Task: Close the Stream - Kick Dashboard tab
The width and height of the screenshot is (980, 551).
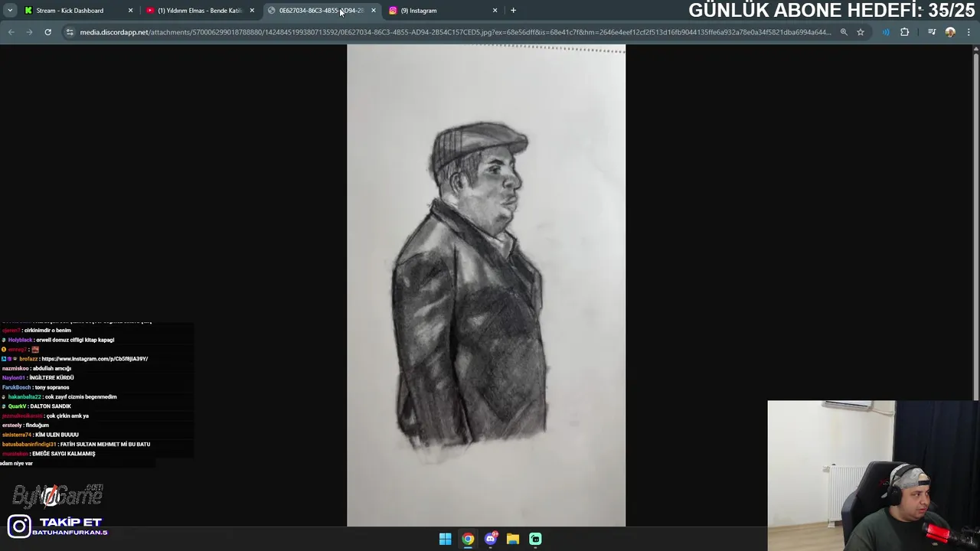Action: (130, 11)
